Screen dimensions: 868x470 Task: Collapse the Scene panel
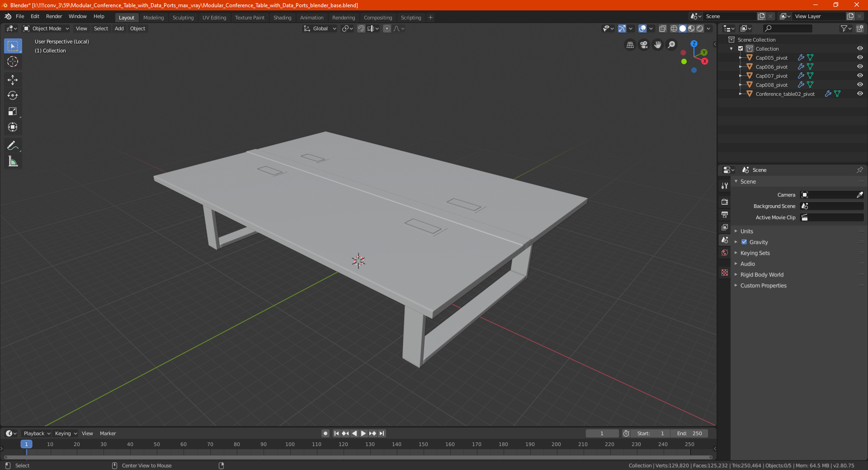(748, 181)
